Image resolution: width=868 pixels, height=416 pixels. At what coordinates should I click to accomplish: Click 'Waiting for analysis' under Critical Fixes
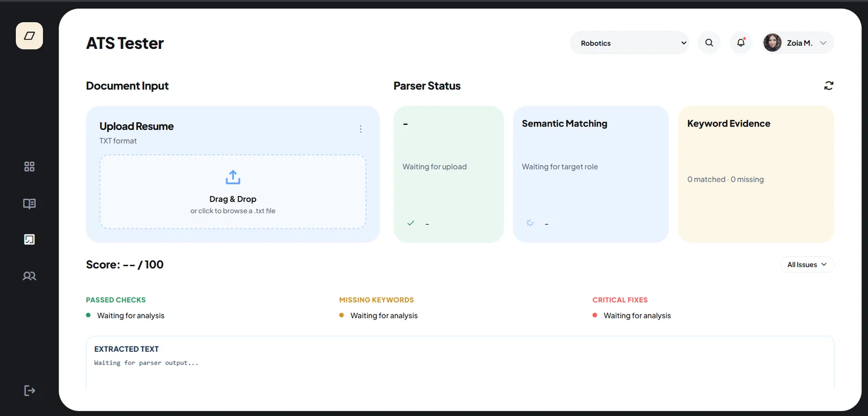[x=637, y=316]
